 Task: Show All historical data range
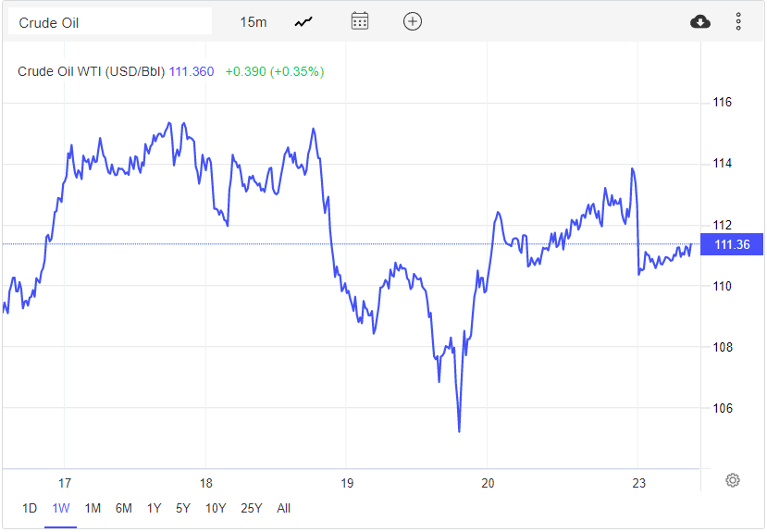283,508
